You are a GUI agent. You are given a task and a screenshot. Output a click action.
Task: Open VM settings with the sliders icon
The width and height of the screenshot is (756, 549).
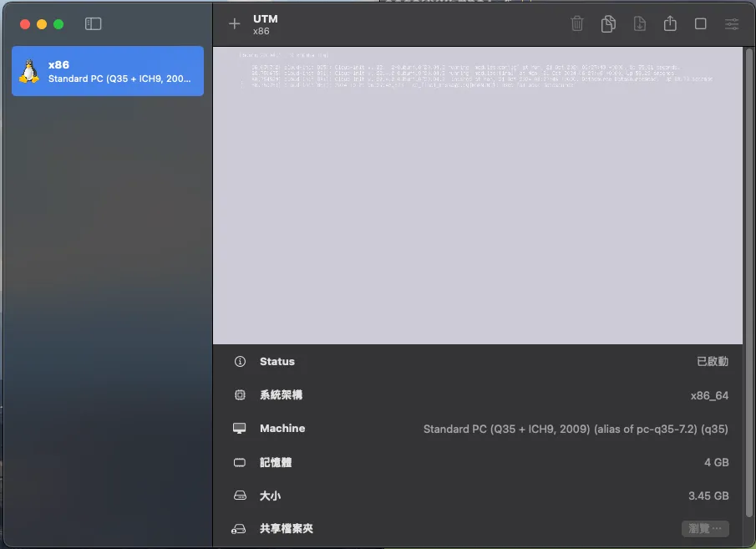pyautogui.click(x=732, y=24)
